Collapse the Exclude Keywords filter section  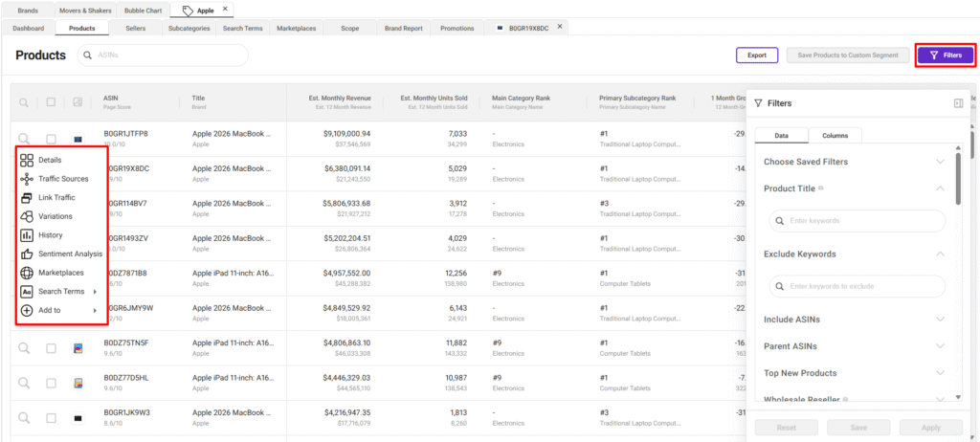[x=940, y=254]
